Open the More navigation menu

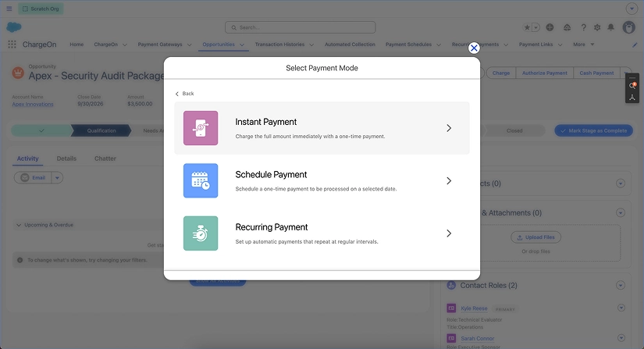click(583, 45)
